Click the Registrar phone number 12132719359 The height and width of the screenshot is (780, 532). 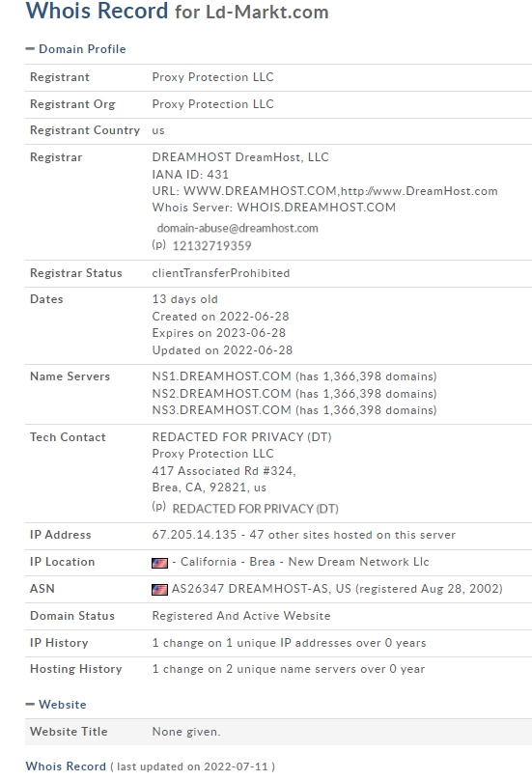(211, 246)
